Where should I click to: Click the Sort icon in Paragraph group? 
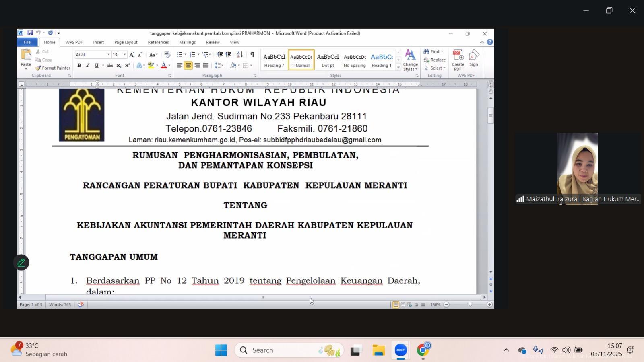pyautogui.click(x=239, y=54)
